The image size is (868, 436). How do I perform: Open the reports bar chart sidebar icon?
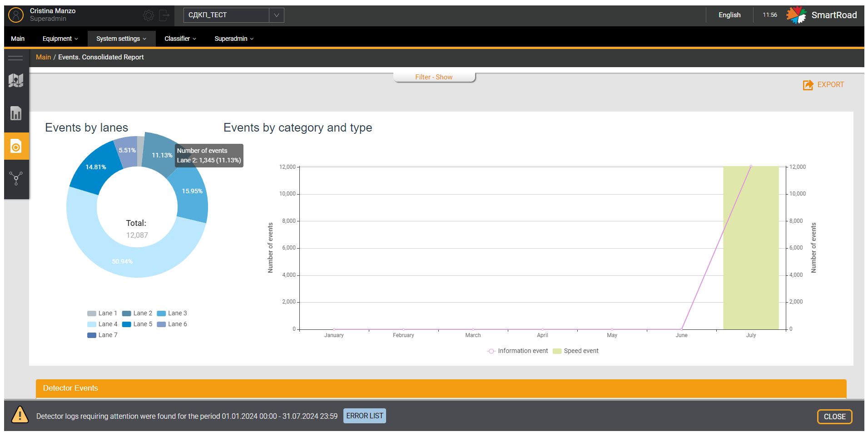click(16, 113)
